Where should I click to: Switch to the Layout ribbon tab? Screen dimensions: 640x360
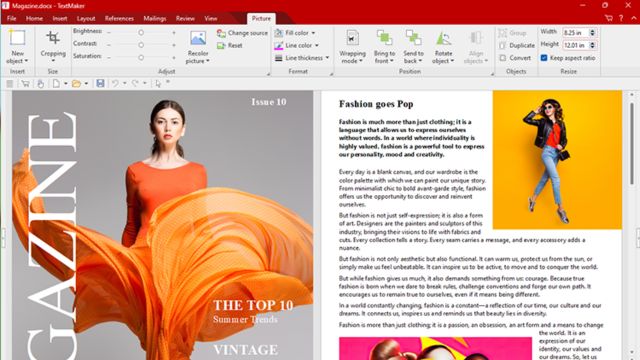pos(86,18)
